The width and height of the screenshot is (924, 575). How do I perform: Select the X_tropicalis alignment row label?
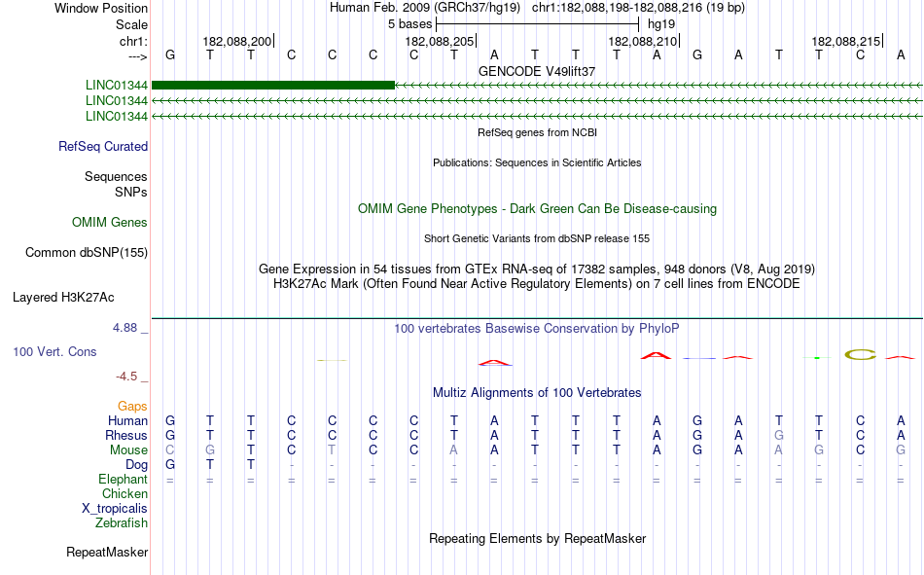pos(115,509)
